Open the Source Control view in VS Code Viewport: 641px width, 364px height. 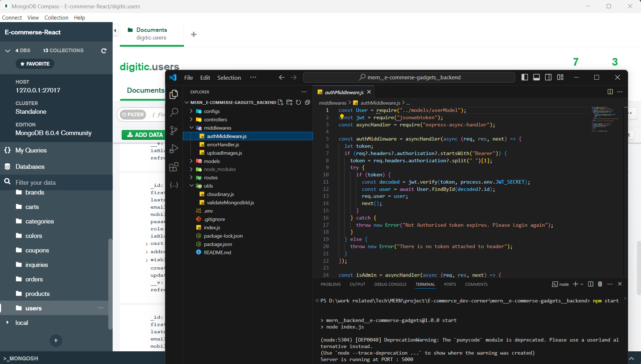(x=174, y=130)
